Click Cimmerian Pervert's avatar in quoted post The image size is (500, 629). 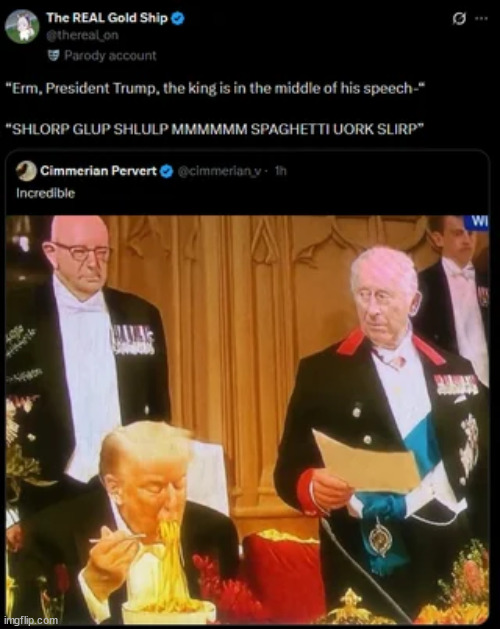tap(26, 171)
